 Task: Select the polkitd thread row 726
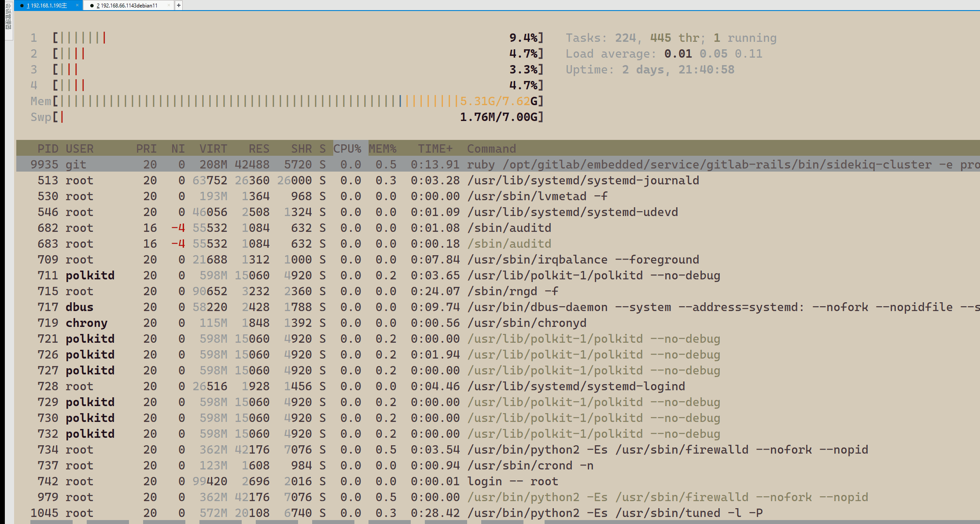pyautogui.click(x=498, y=355)
